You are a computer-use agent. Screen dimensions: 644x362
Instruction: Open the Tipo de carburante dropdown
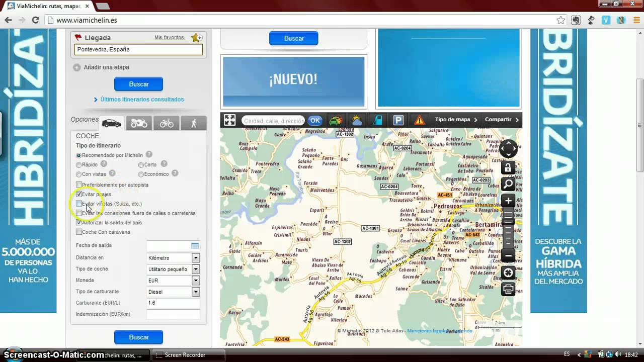coord(173,292)
